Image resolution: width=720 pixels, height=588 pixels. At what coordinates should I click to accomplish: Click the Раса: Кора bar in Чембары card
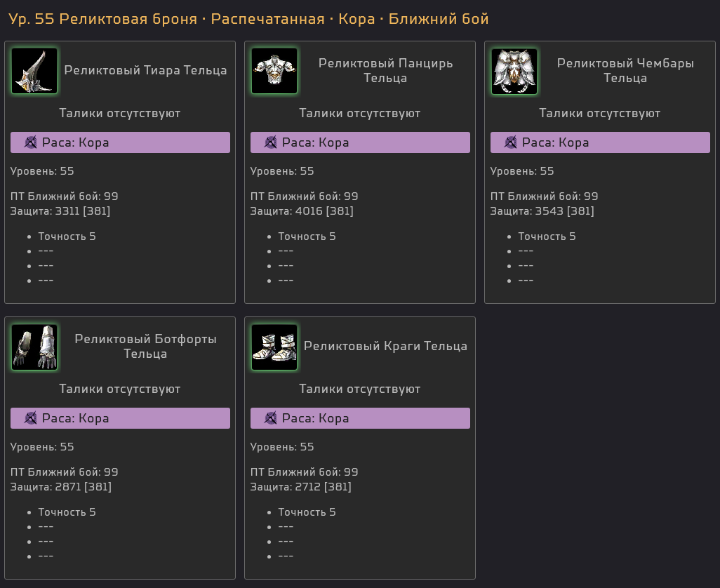600,142
